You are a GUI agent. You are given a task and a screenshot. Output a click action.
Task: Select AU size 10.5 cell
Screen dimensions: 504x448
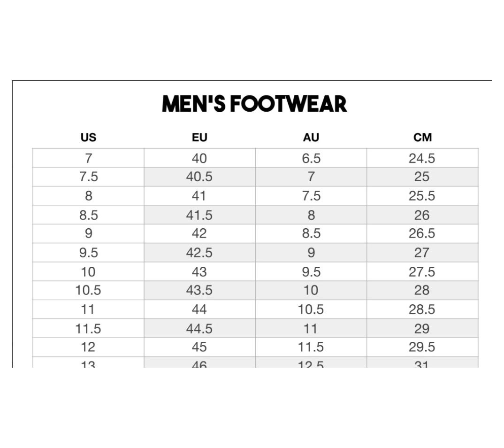(311, 309)
